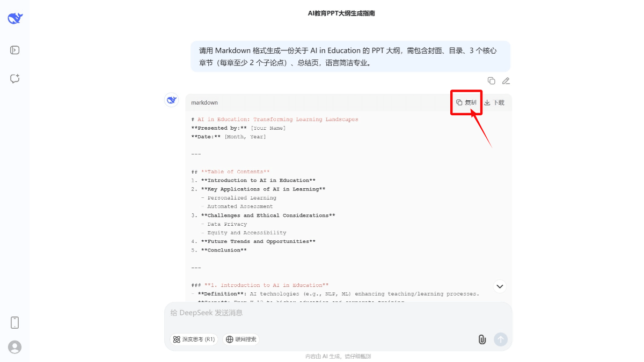Image resolution: width=644 pixels, height=362 pixels.
Task: Focus the 给 DeepSeek 发送消息 input box
Action: (x=338, y=313)
